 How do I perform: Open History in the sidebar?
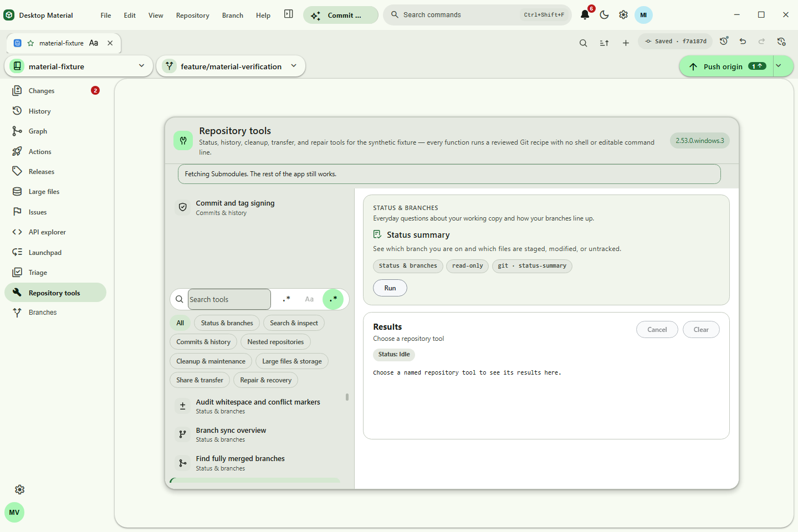pyautogui.click(x=55, y=111)
